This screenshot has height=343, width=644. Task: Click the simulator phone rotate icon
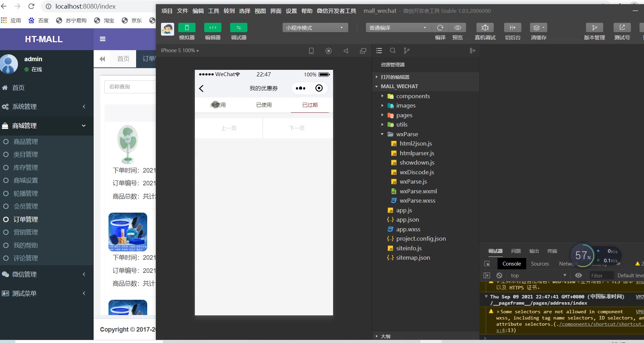point(311,51)
